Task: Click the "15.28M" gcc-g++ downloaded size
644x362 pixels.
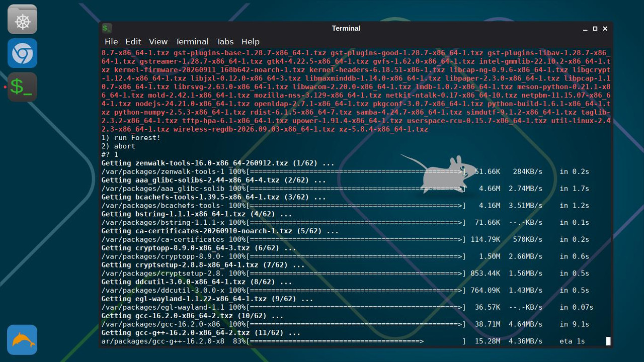Action: 488,341
